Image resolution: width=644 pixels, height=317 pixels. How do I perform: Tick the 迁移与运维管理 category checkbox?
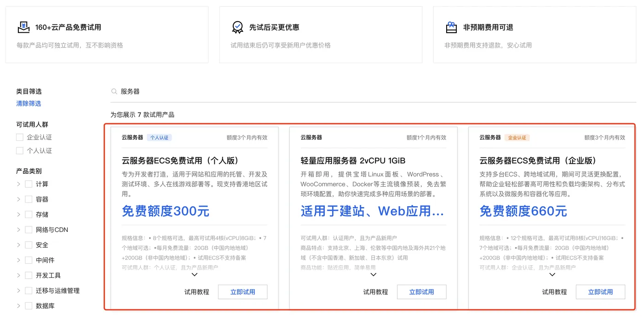29,290
